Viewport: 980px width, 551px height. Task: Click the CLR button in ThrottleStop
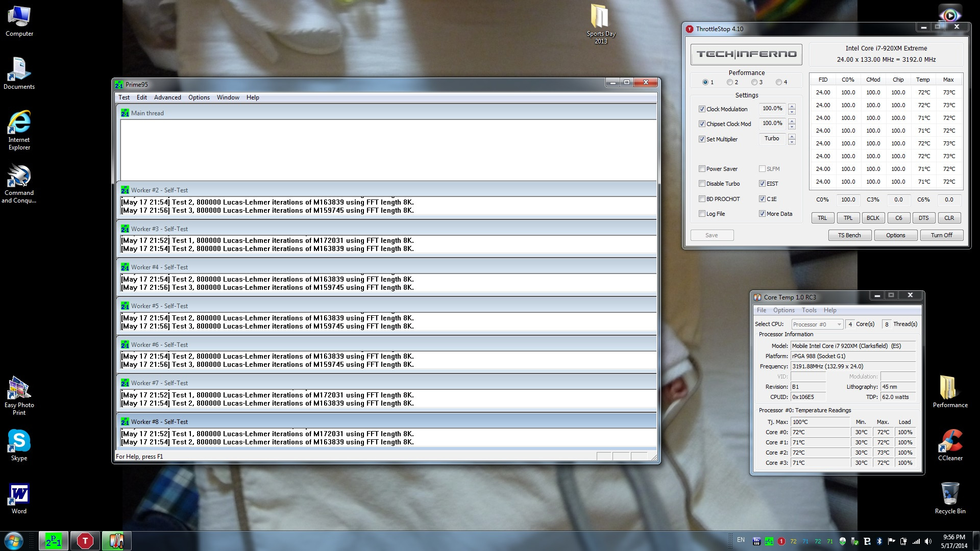click(x=949, y=218)
